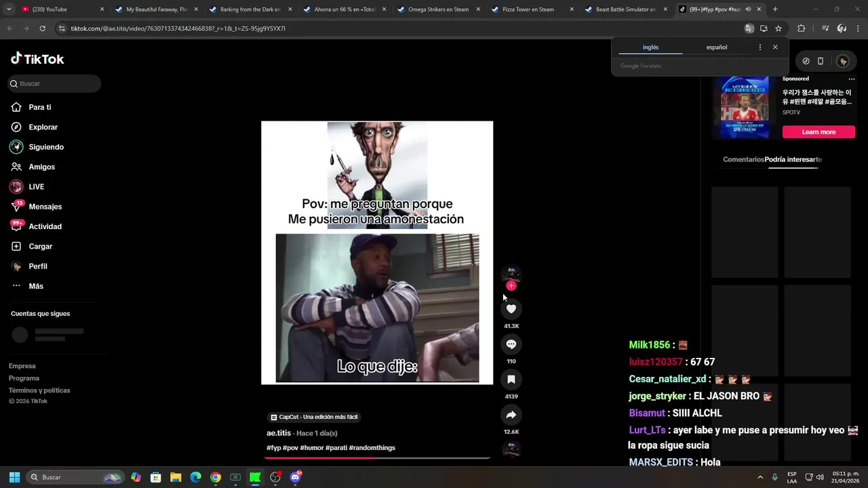Click Learn more on the sponsored ad
868x488 pixels.
818,132
